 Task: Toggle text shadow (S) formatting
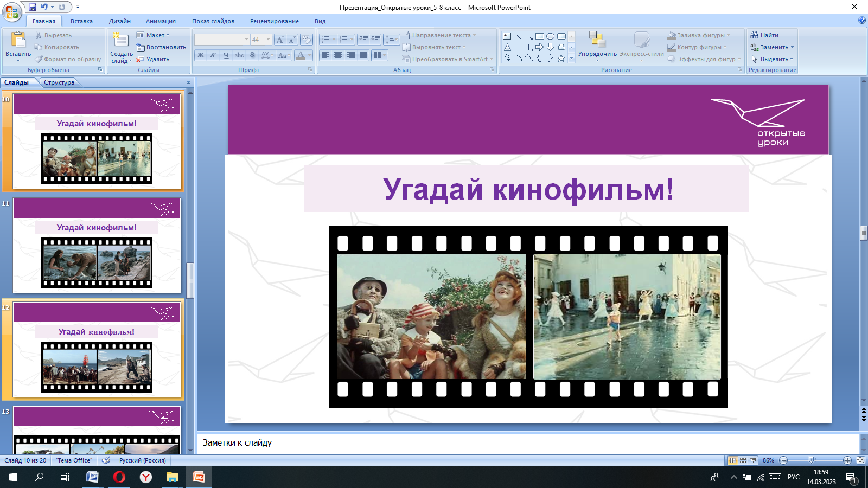[252, 55]
